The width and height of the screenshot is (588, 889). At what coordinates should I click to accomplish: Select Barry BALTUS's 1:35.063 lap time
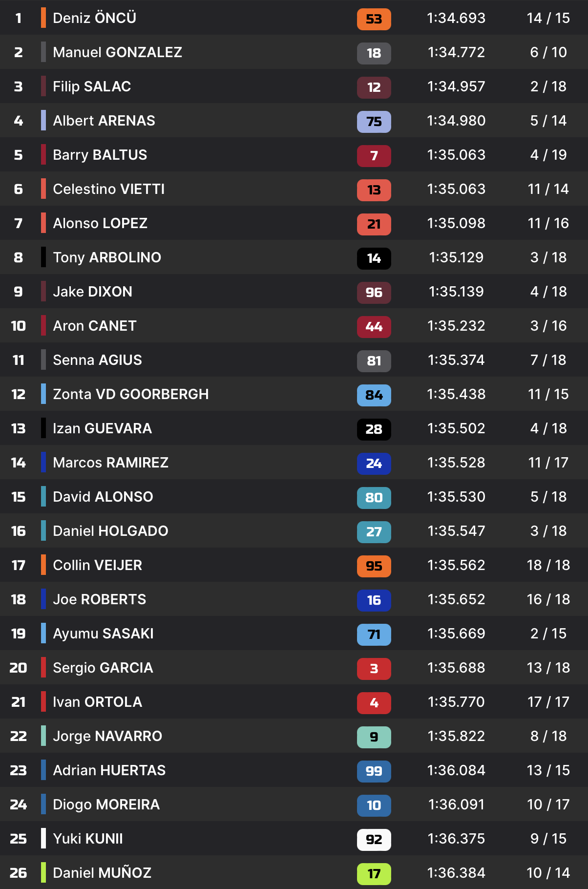(x=456, y=155)
